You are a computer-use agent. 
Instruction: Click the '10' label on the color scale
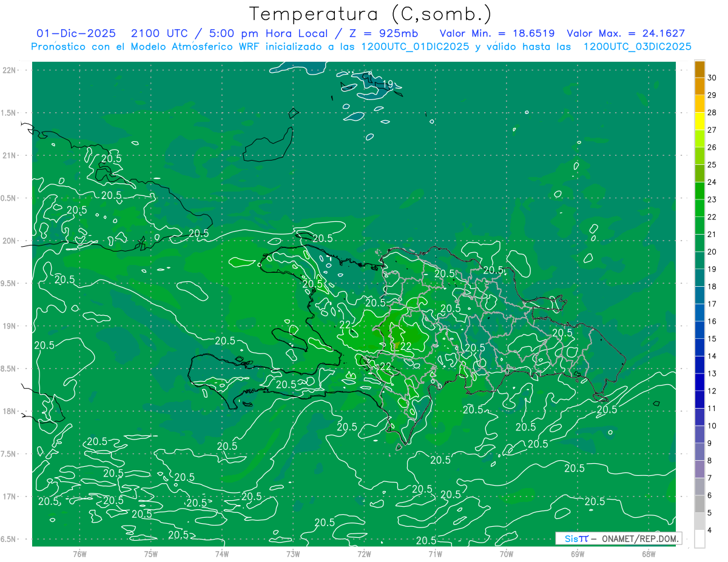tap(713, 426)
